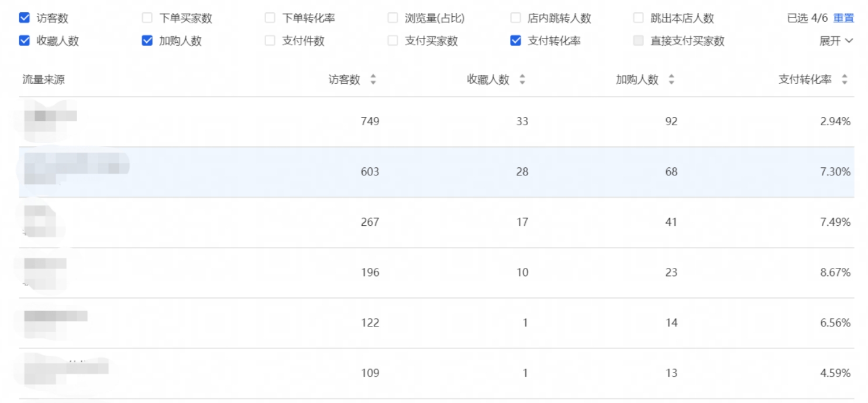
Task: Sort 支付转化率 column descending
Action: pyautogui.click(x=843, y=82)
